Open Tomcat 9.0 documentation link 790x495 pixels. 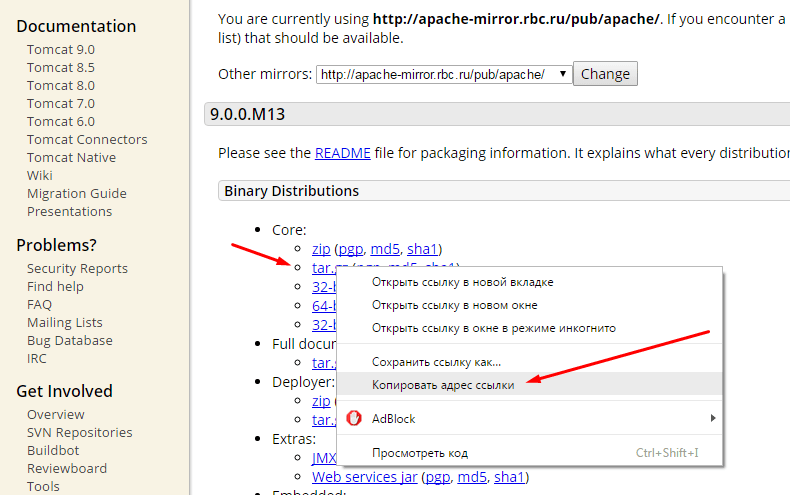point(60,49)
